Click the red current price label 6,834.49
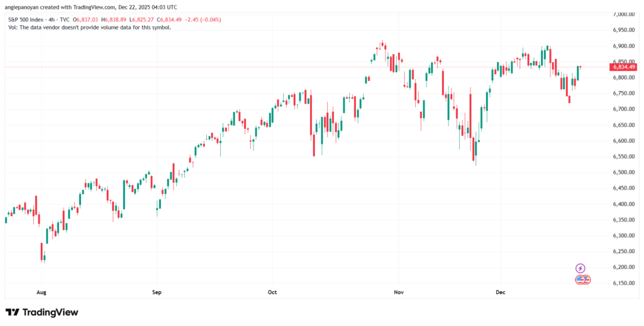This screenshot has width=644, height=326. pos(623,67)
